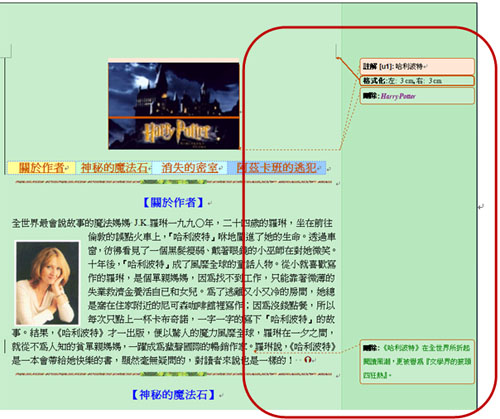500x419 pixels.
Task: Select the 刪除: Harry Potter deletion balloon
Action: (417, 96)
